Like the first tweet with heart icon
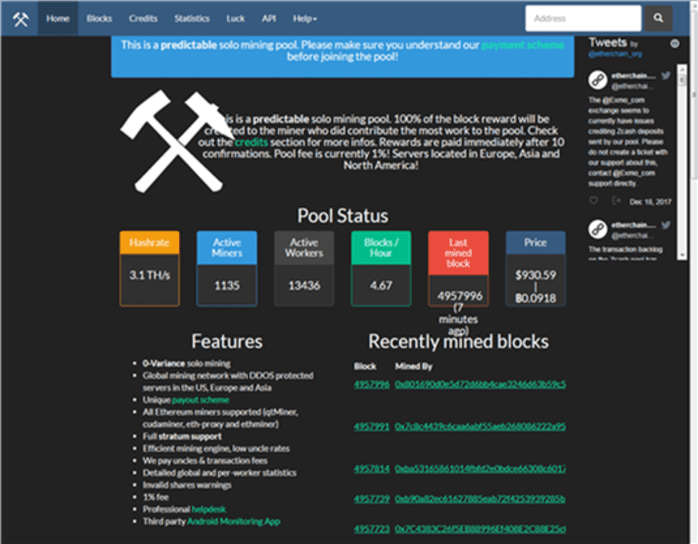698x544 pixels. click(x=592, y=201)
